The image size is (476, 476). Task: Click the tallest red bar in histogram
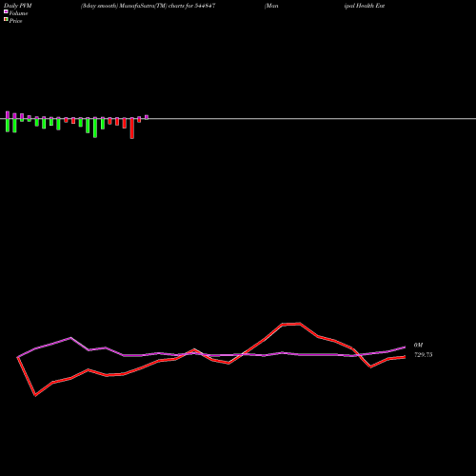132,129
